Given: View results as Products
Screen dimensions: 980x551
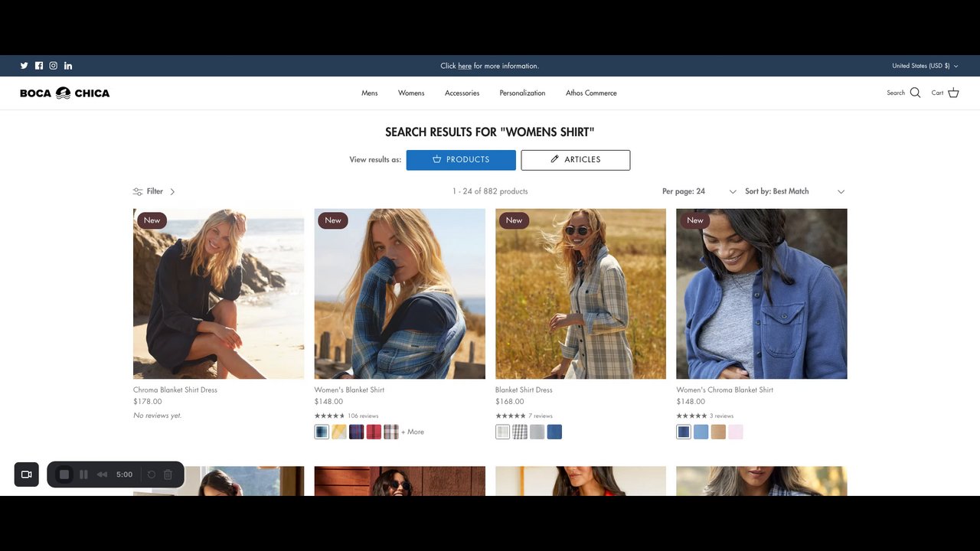Looking at the screenshot, I should click(461, 160).
